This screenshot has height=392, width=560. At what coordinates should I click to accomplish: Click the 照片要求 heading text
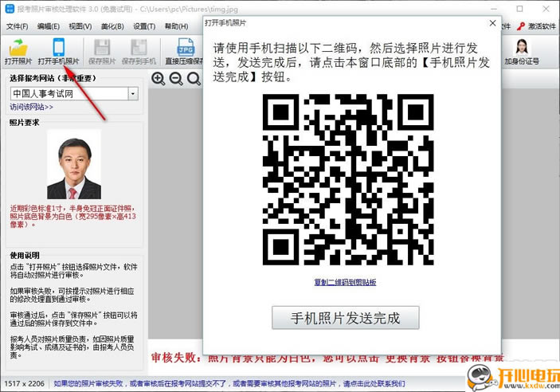pyautogui.click(x=24, y=123)
